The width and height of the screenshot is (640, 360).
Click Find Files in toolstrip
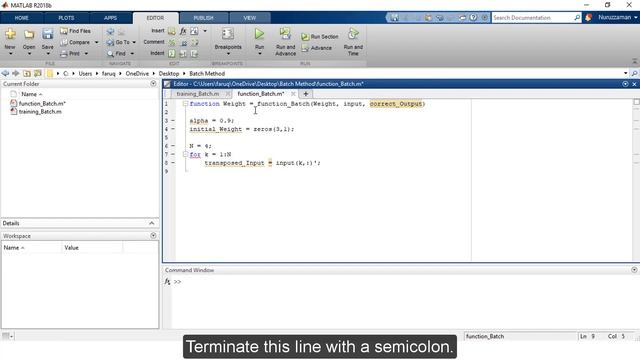(x=76, y=31)
